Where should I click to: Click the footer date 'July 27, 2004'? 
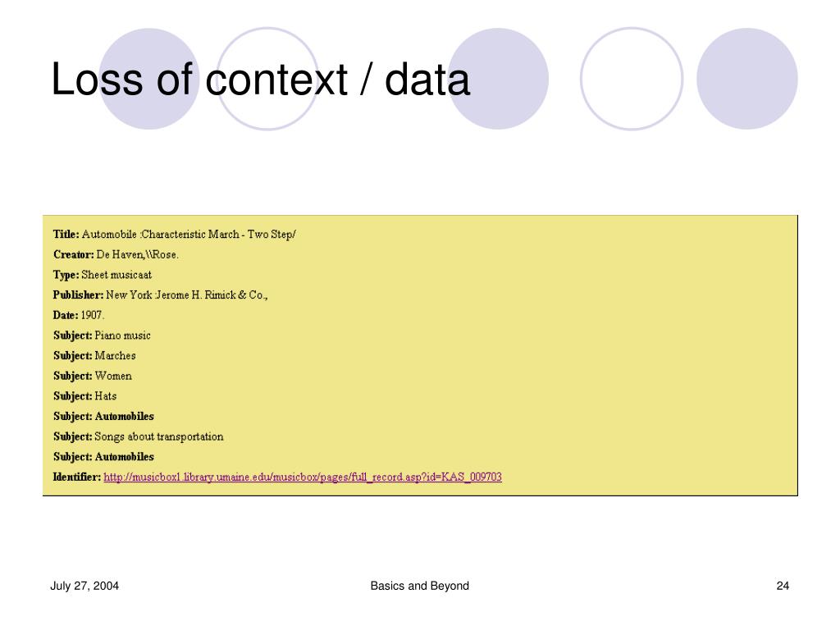tap(84, 586)
